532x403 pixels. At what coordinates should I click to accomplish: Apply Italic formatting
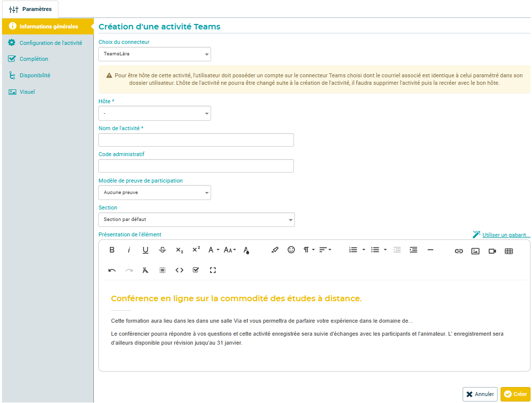click(x=129, y=250)
